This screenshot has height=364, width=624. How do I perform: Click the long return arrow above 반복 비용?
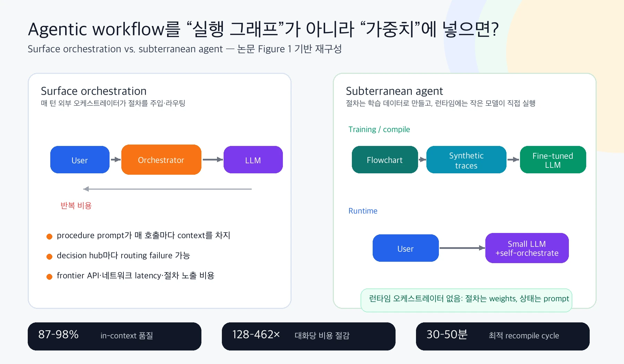[x=167, y=189]
